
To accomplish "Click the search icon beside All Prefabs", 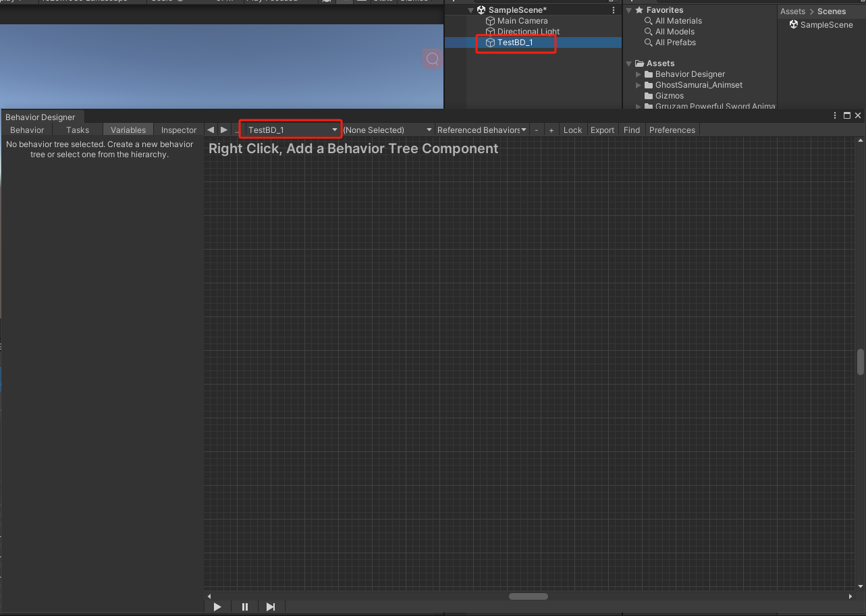I will coord(649,43).
